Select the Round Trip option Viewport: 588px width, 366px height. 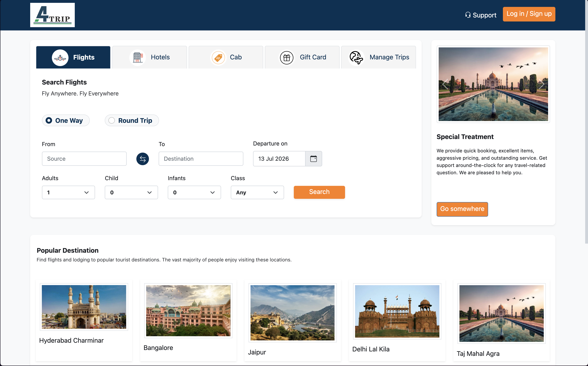click(x=132, y=121)
